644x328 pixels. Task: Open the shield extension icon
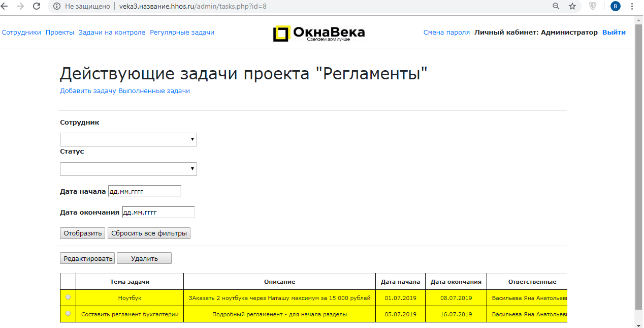click(x=593, y=6)
